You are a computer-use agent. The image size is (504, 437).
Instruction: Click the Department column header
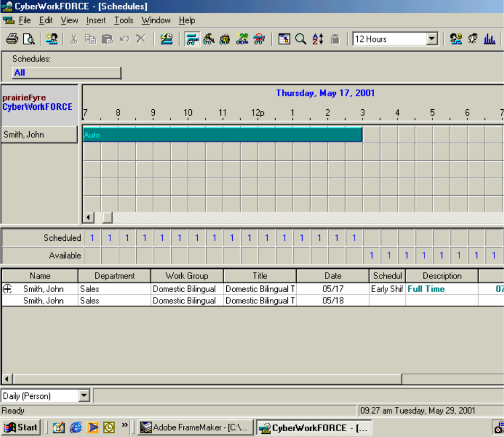click(x=114, y=276)
